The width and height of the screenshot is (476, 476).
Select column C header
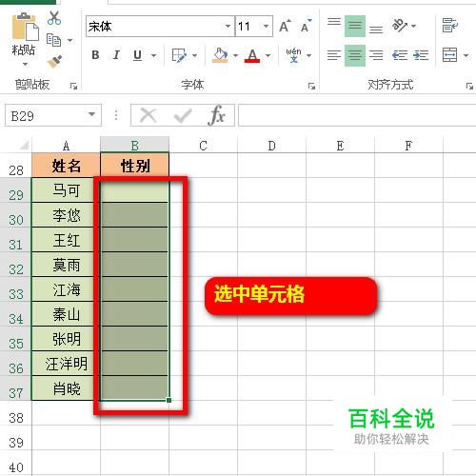pyautogui.click(x=203, y=146)
